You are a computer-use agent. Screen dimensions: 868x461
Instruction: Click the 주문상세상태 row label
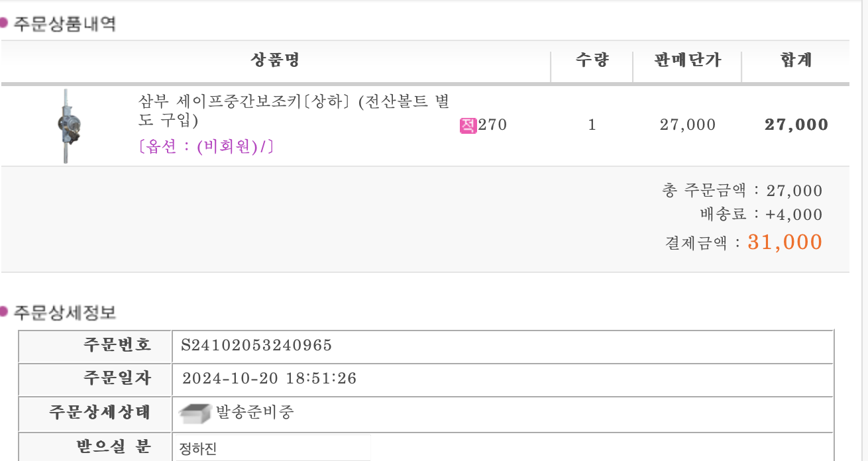tap(100, 412)
